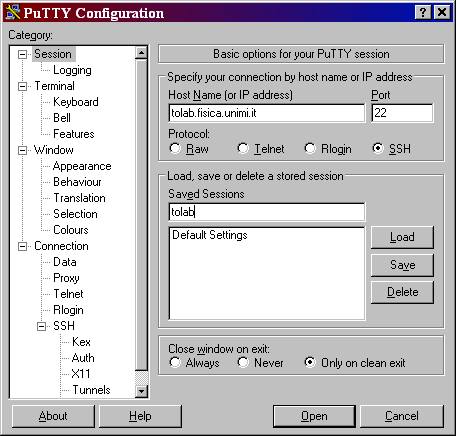Click the PuTTY icon in title bar

pyautogui.click(x=13, y=13)
